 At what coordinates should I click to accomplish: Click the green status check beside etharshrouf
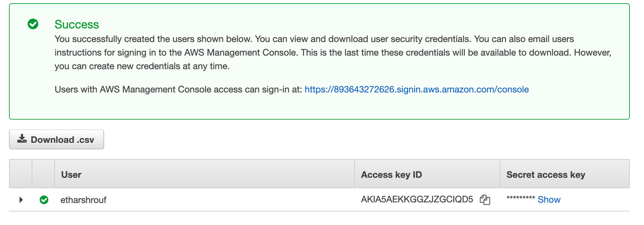(44, 200)
